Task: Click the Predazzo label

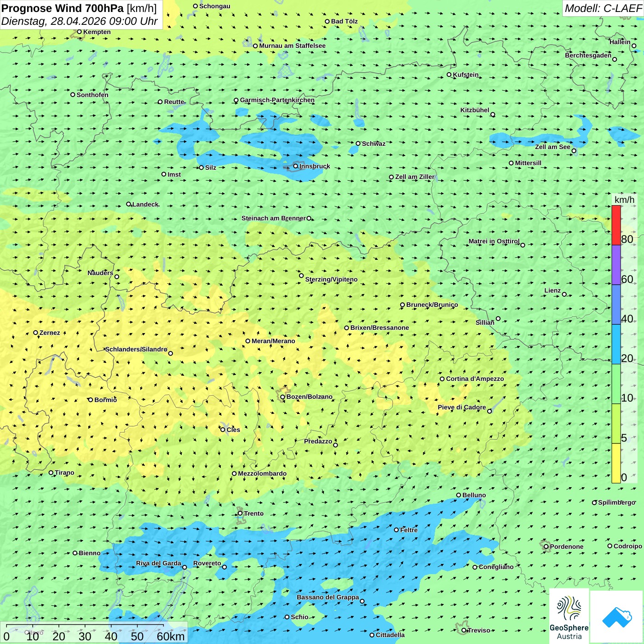Action: [318, 441]
